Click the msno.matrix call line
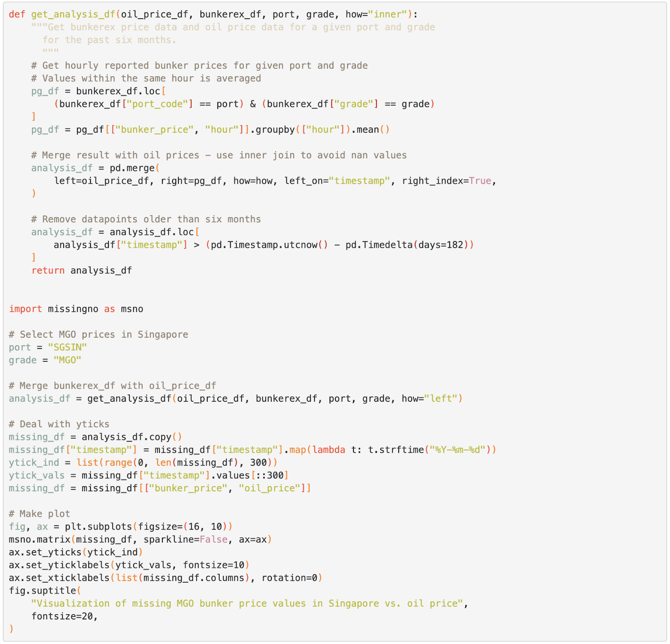670x644 pixels. (x=140, y=540)
